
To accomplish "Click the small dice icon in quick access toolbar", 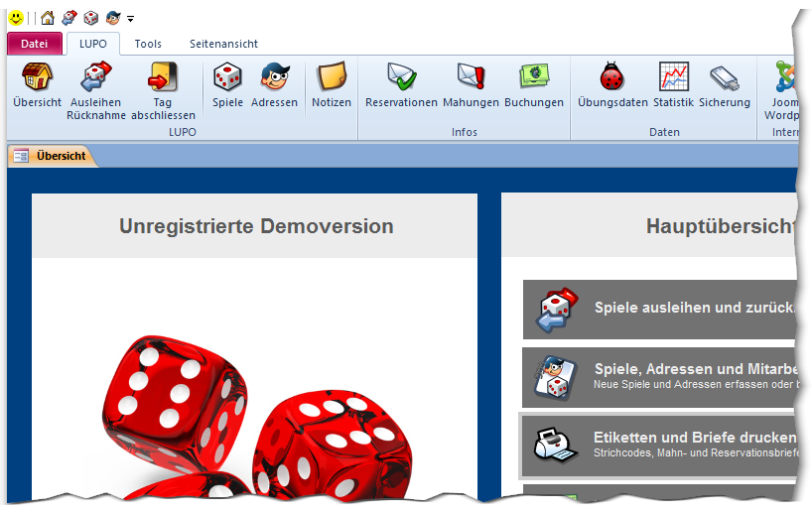I will coord(91,18).
